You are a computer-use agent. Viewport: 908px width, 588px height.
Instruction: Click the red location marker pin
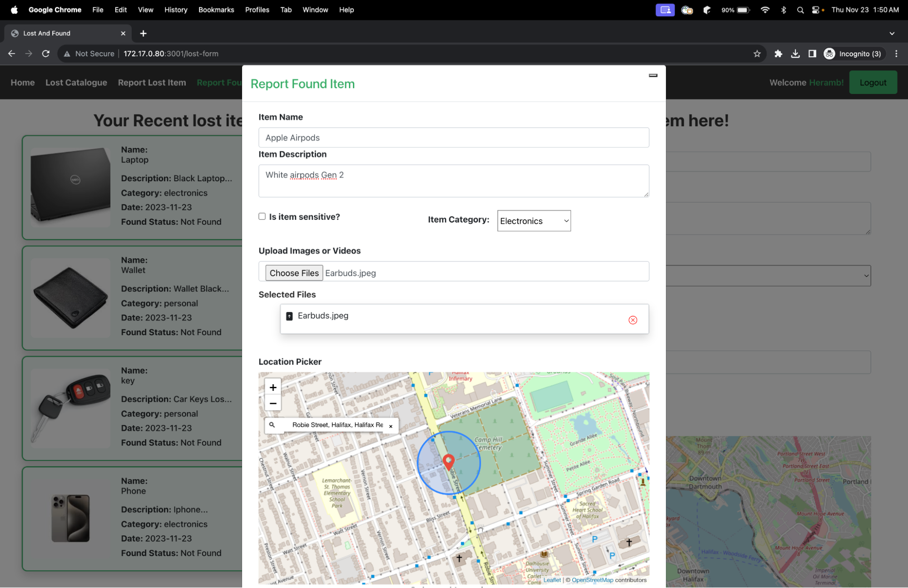pos(448,461)
